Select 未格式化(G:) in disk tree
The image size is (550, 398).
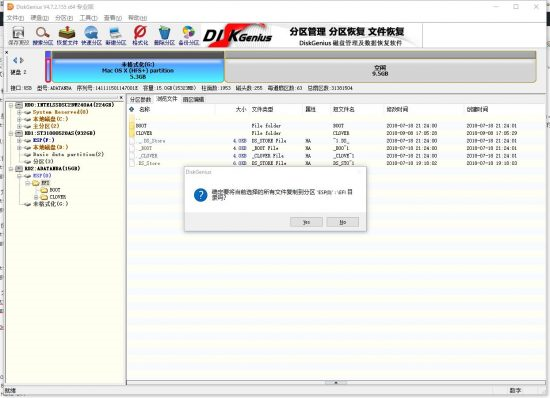50,204
